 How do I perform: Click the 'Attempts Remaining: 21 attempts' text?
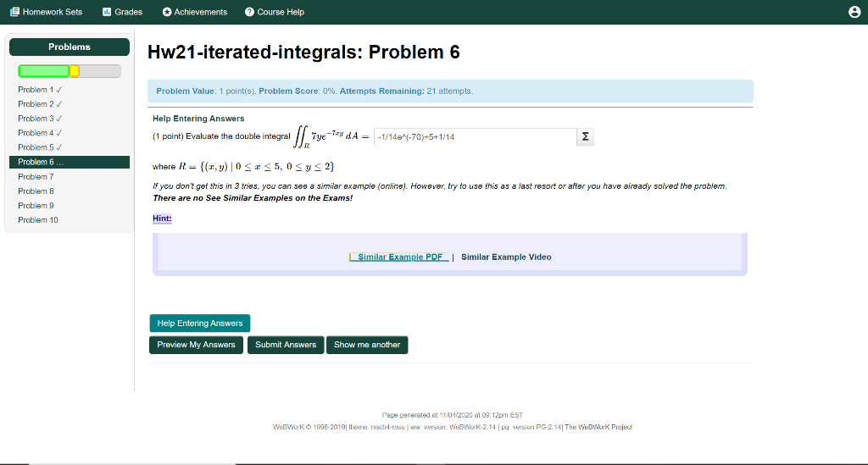406,91
